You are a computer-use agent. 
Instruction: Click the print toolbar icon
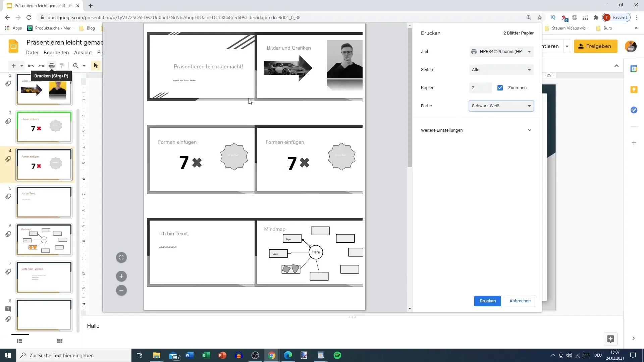tap(52, 66)
